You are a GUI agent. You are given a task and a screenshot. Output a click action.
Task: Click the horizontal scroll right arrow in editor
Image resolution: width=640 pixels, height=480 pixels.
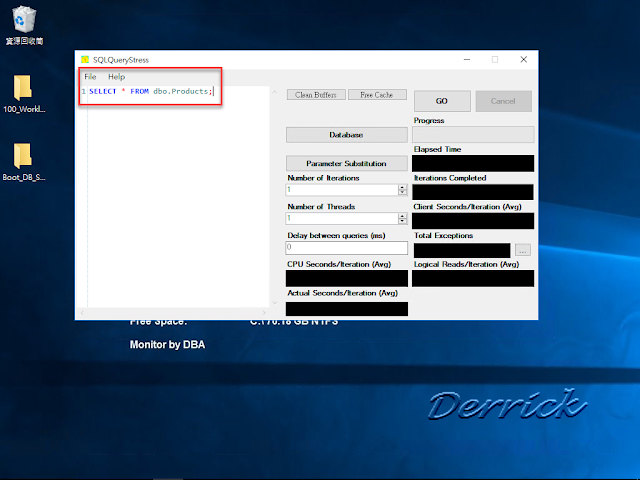point(264,313)
